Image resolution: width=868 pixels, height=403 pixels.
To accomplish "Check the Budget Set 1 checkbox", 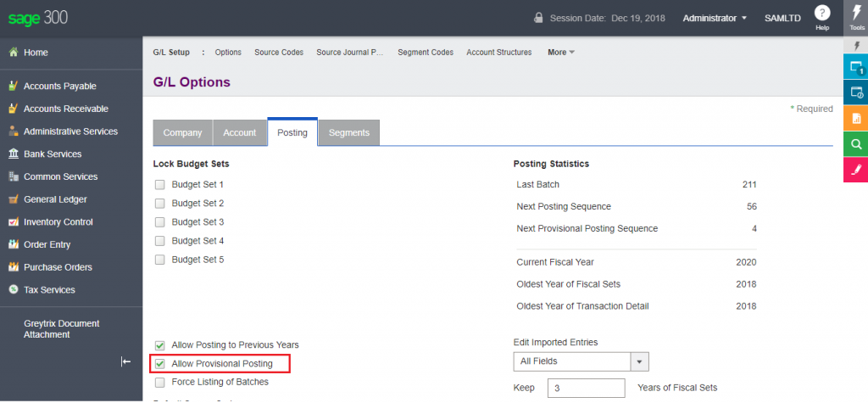I will point(159,184).
